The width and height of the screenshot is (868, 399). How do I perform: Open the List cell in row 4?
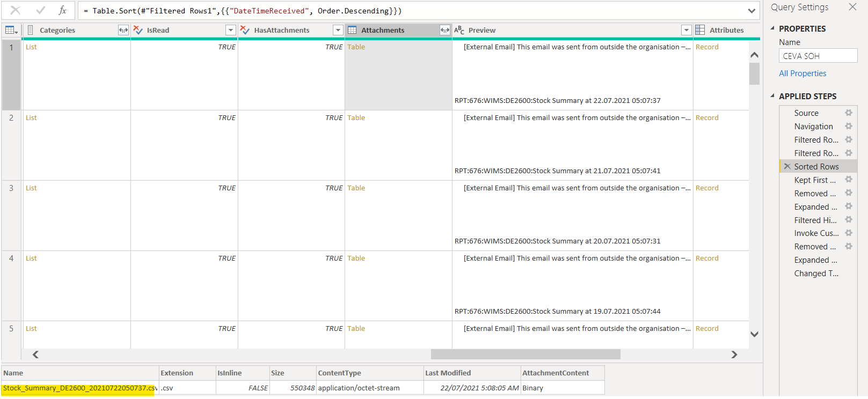(31, 258)
